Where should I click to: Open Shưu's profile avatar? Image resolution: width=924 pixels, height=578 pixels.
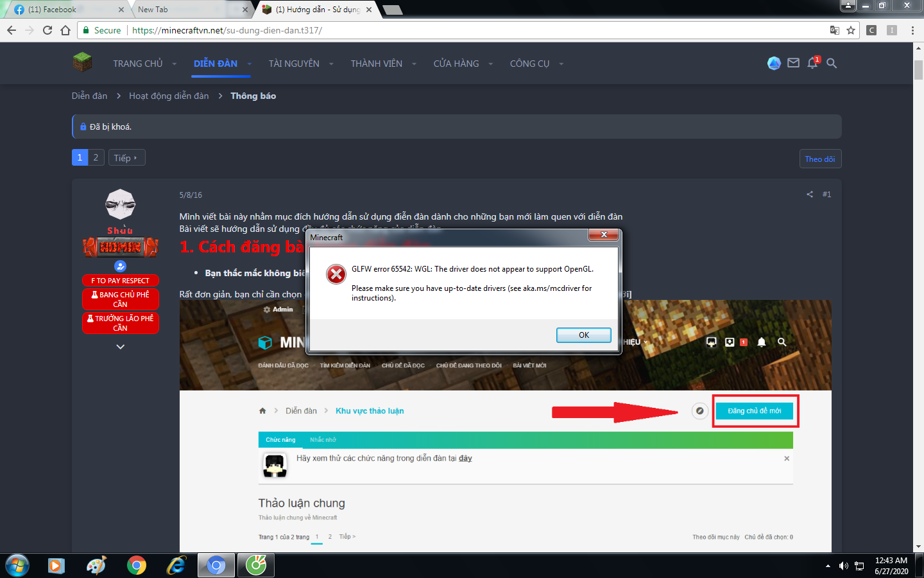pyautogui.click(x=121, y=205)
